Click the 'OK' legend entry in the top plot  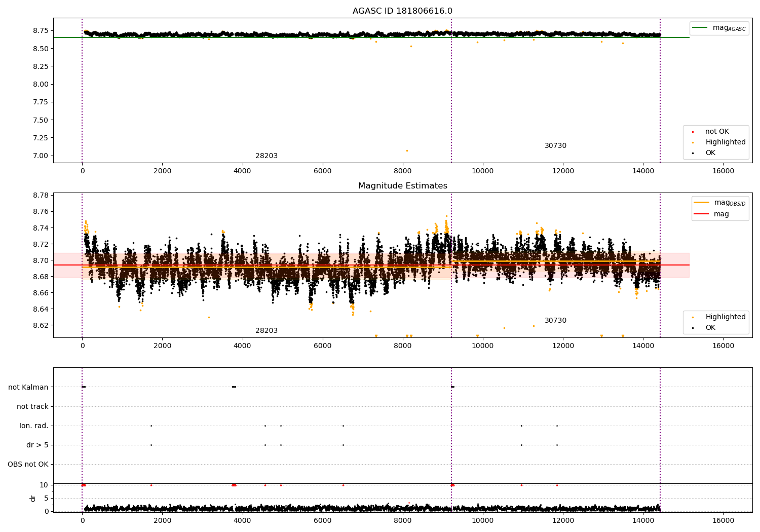coord(704,153)
